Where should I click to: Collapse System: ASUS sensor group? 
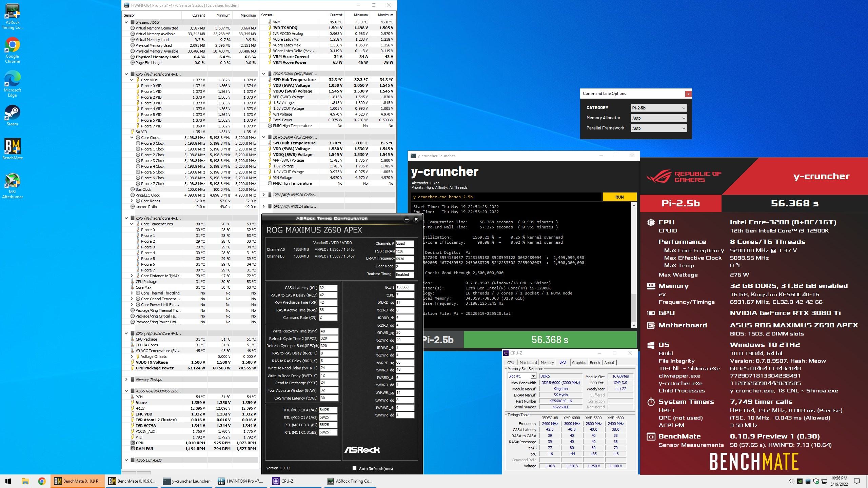point(126,22)
